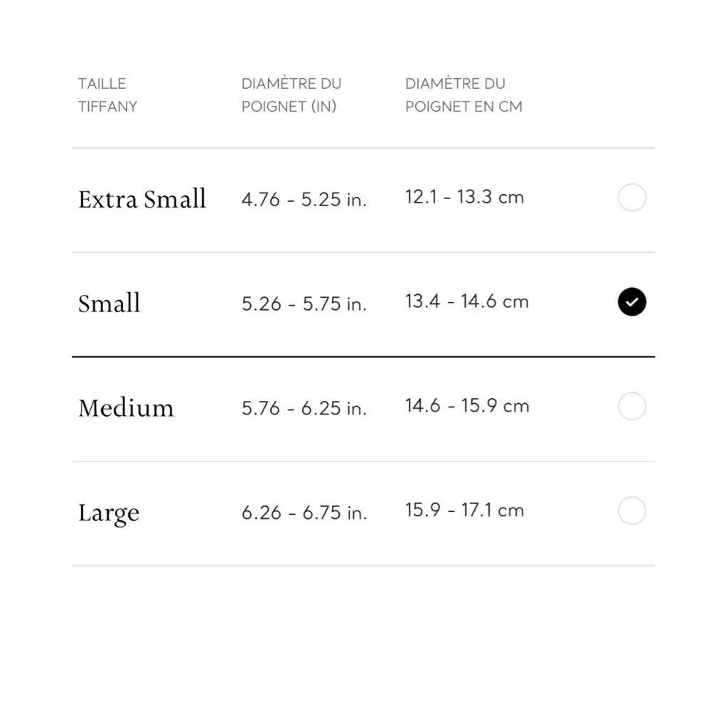Click the DIAMÈTRE DU POIGNET EN CM header

pyautogui.click(x=464, y=95)
